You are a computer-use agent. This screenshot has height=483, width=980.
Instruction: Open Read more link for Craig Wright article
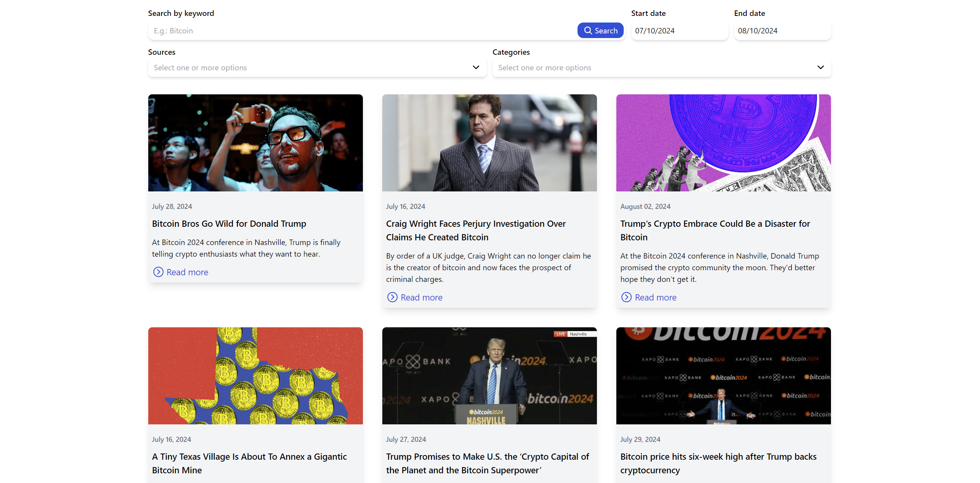pyautogui.click(x=421, y=297)
